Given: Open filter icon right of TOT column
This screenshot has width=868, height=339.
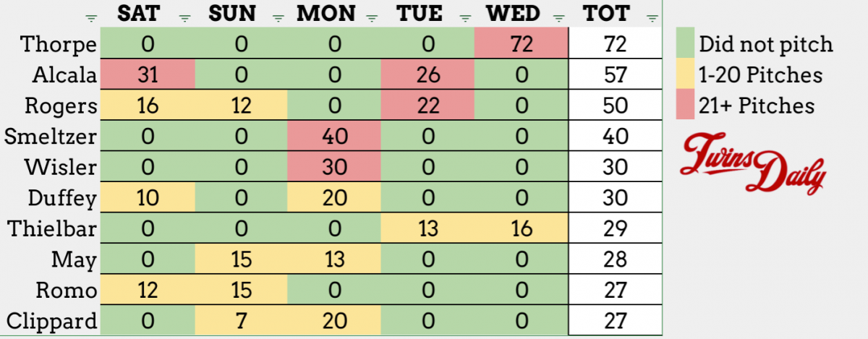Looking at the screenshot, I should pos(652,18).
